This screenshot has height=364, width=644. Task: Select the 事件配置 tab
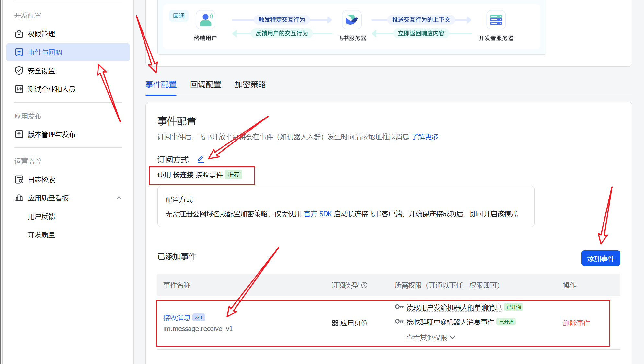coord(161,85)
